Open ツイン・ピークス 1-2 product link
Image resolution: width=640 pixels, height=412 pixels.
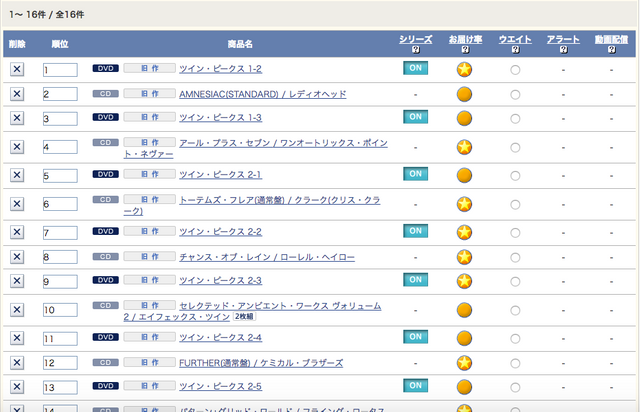(x=220, y=69)
